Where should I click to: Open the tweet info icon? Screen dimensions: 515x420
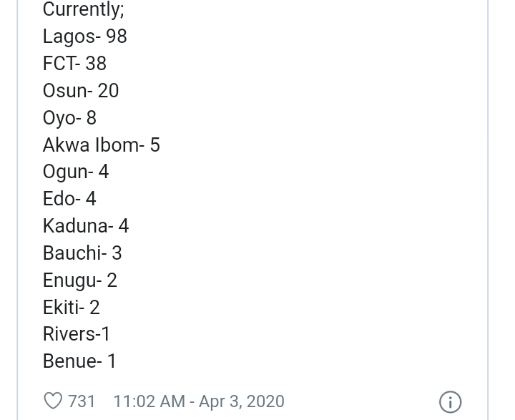point(450,402)
